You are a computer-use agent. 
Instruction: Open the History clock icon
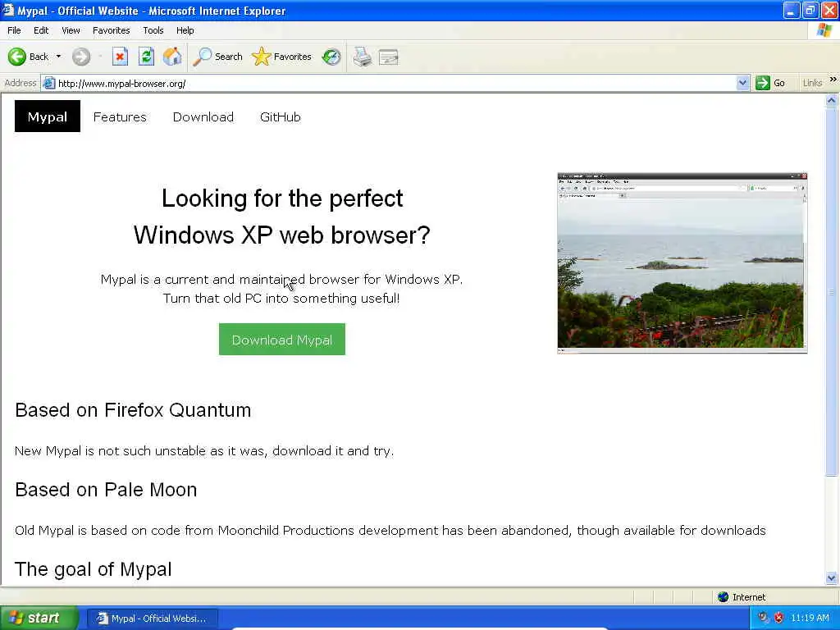[331, 57]
